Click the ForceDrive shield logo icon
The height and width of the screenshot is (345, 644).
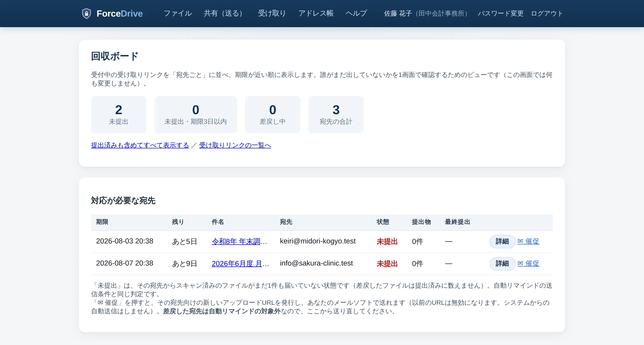[x=86, y=14]
